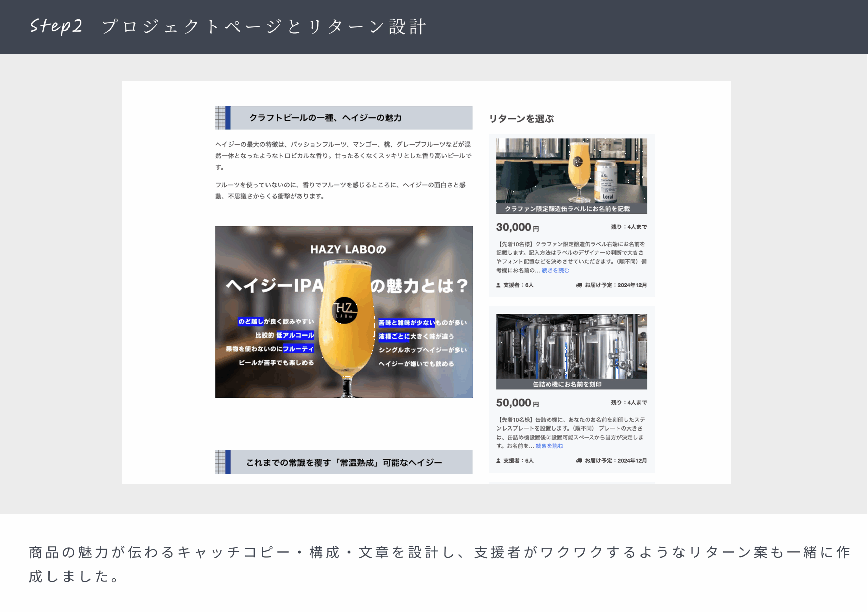Click the Step2 プロジェクトページとリターン設計 title

point(228,26)
